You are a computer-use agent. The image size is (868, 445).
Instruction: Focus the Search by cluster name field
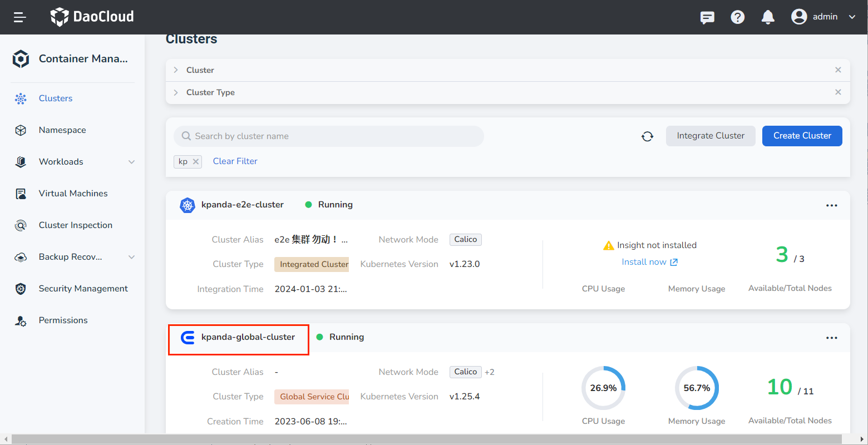point(334,136)
